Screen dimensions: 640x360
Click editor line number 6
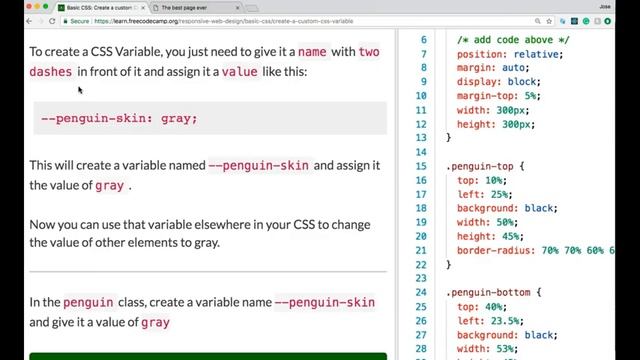click(424, 40)
